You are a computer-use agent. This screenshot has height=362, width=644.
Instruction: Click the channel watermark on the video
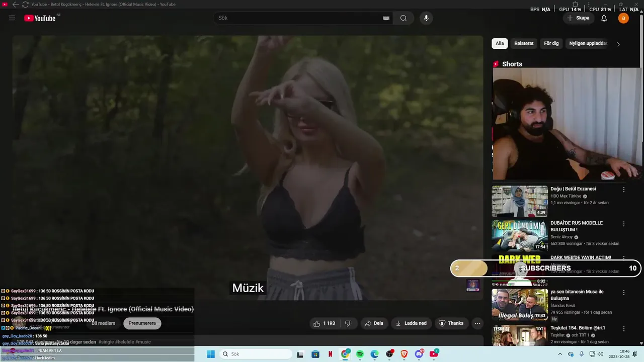click(473, 286)
